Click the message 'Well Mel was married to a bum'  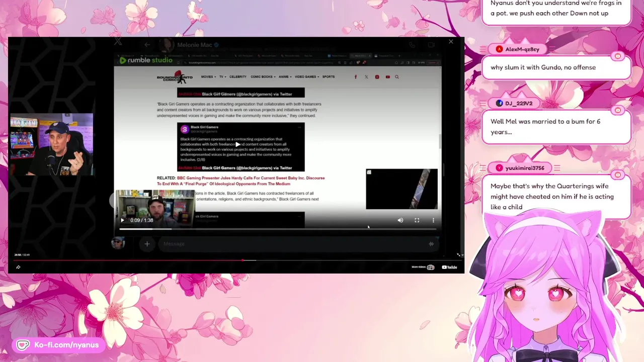[545, 127]
